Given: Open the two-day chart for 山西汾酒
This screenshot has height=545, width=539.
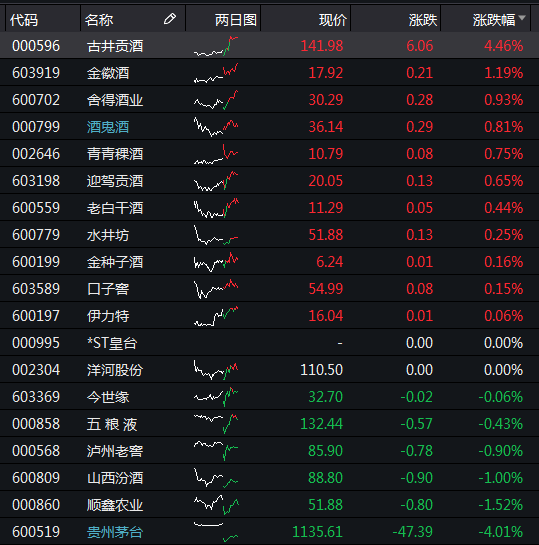Looking at the screenshot, I should tap(216, 478).
